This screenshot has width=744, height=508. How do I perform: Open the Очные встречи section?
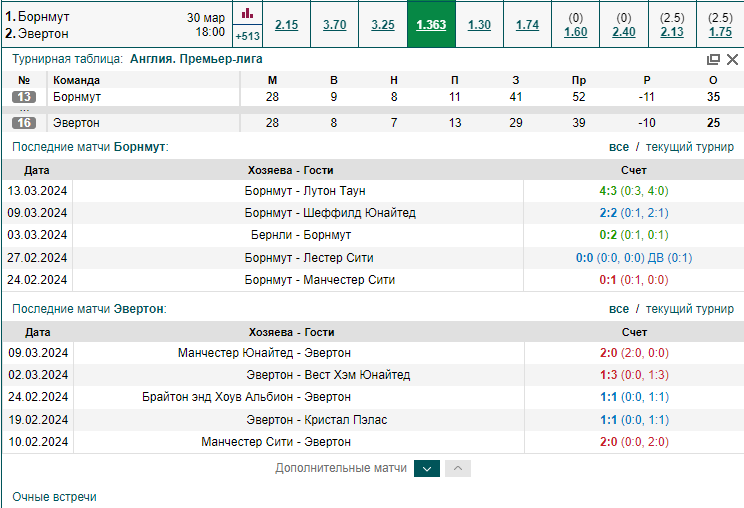[x=55, y=497]
